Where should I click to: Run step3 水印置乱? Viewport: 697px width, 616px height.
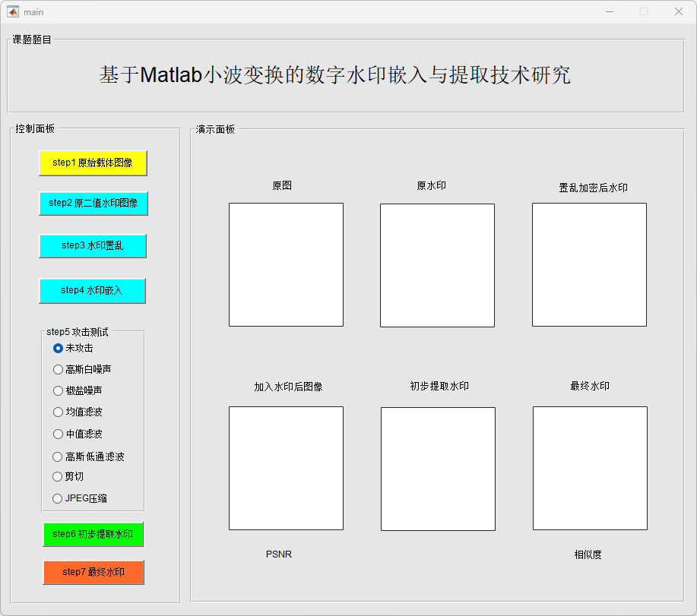click(x=93, y=246)
